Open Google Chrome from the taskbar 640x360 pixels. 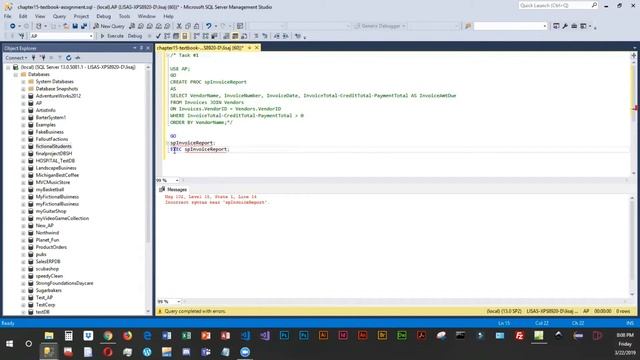pos(108,336)
